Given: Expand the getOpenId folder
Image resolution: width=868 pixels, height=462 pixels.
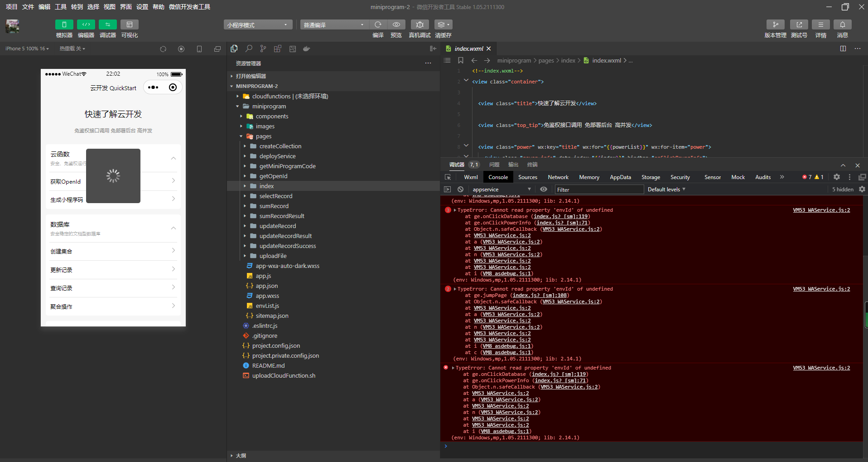Looking at the screenshot, I should [245, 176].
